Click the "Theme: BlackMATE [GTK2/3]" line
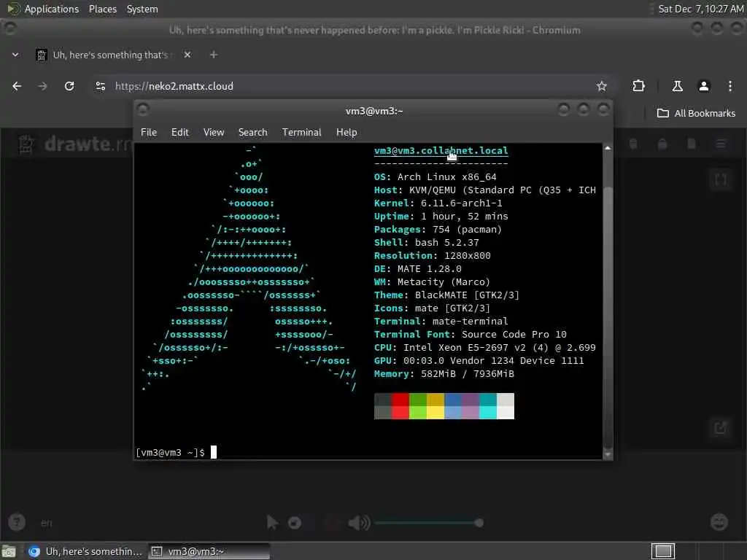Viewport: 747px width, 560px height. click(447, 295)
